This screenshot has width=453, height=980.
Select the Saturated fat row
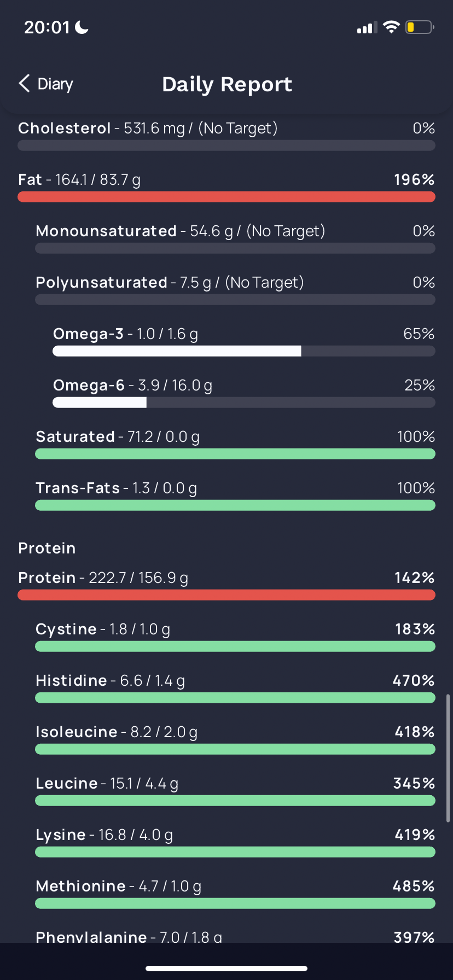(235, 444)
